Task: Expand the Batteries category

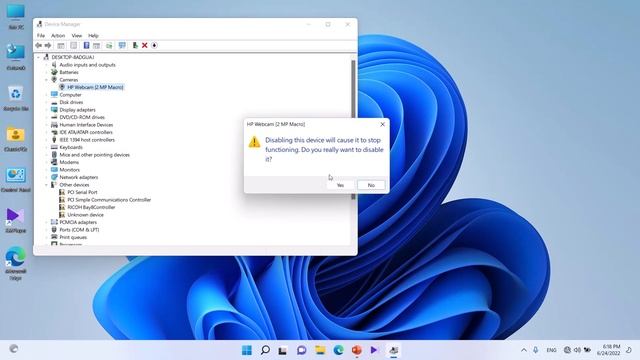Action: pos(47,72)
